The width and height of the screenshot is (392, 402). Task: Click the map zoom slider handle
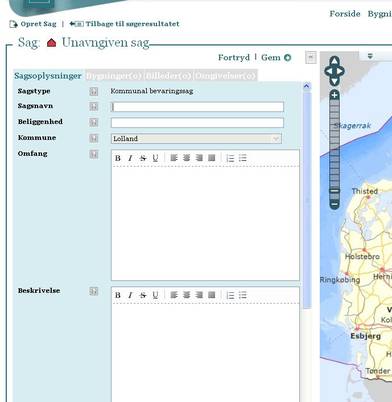click(334, 191)
